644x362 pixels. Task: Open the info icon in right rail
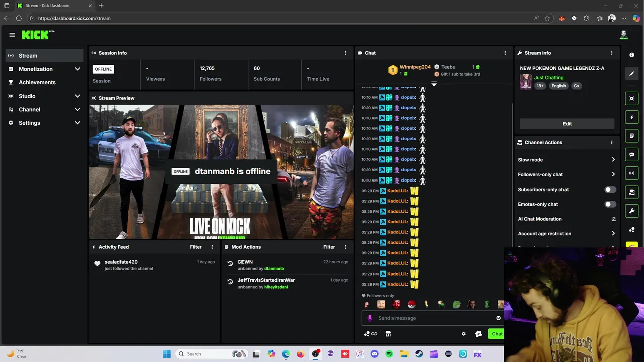coord(632,55)
